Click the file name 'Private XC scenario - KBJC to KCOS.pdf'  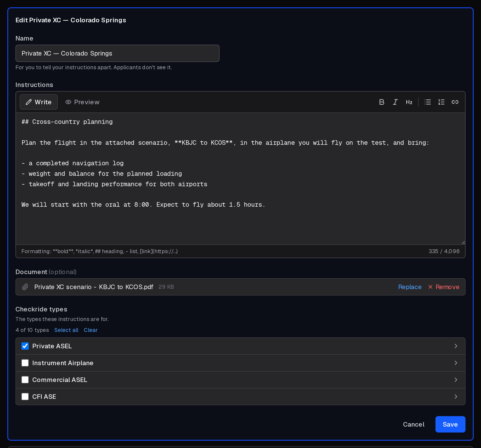click(x=94, y=287)
